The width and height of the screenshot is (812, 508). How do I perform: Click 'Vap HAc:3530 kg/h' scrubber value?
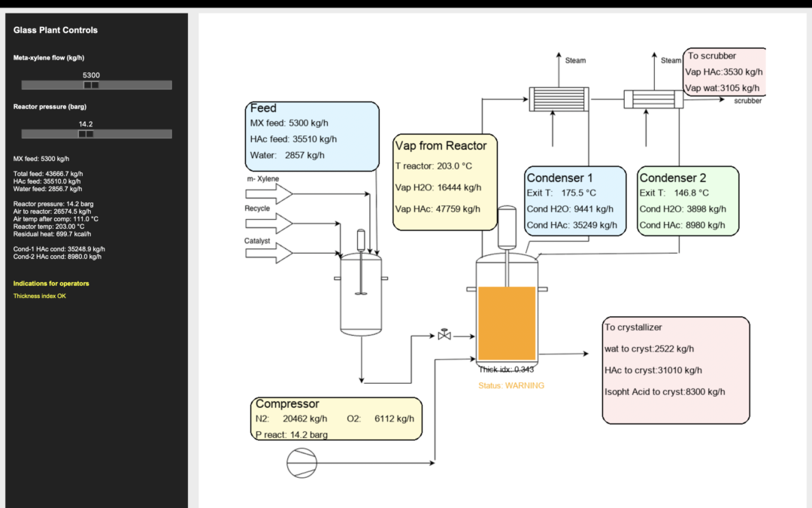[723, 72]
